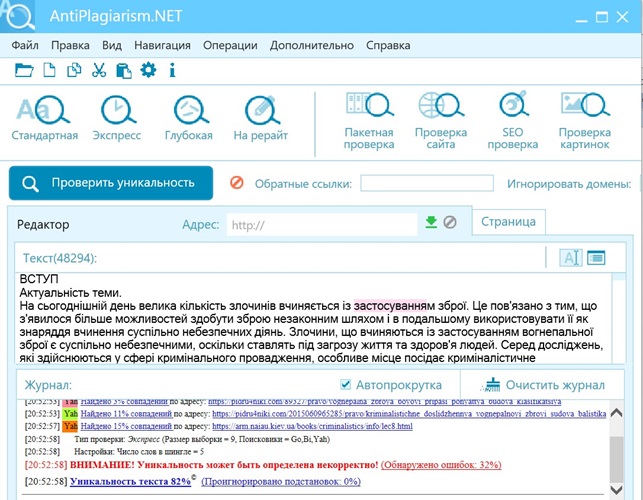
Task: Click Очистить журнал button
Action: (x=543, y=385)
